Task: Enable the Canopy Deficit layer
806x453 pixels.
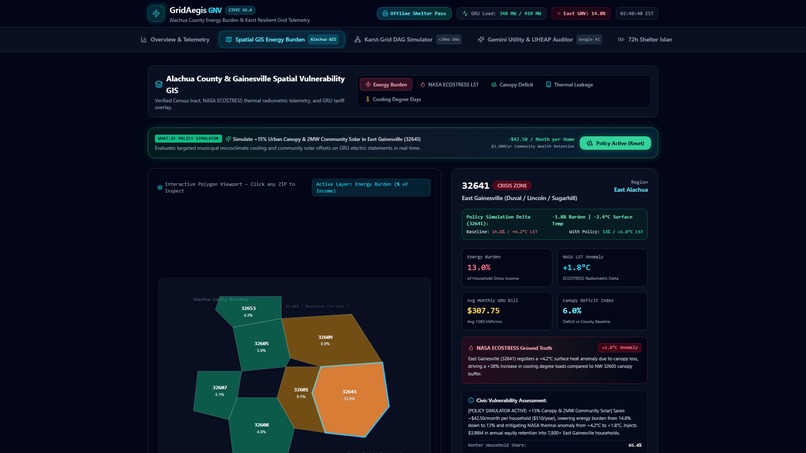Action: click(x=512, y=84)
